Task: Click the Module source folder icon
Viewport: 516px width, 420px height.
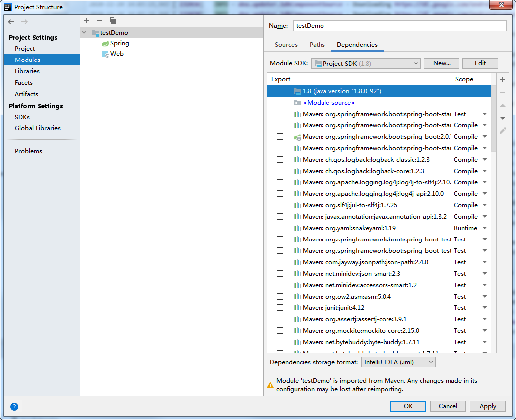Action: tap(297, 103)
